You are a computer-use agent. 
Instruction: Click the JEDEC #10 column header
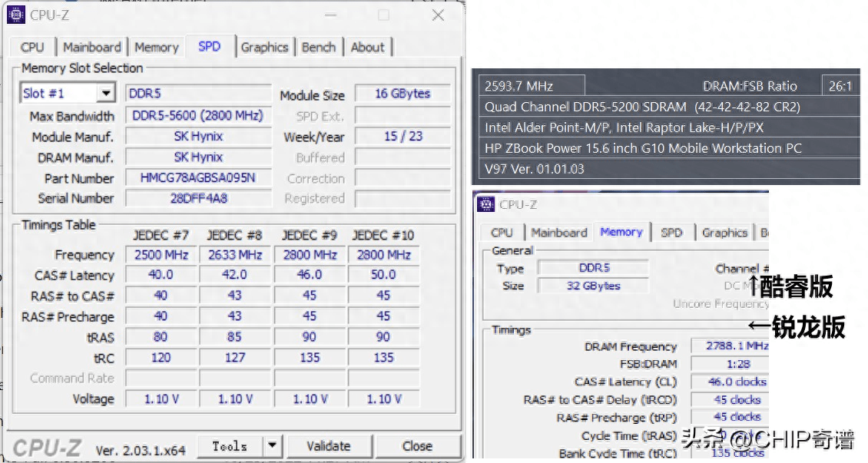pyautogui.click(x=383, y=235)
